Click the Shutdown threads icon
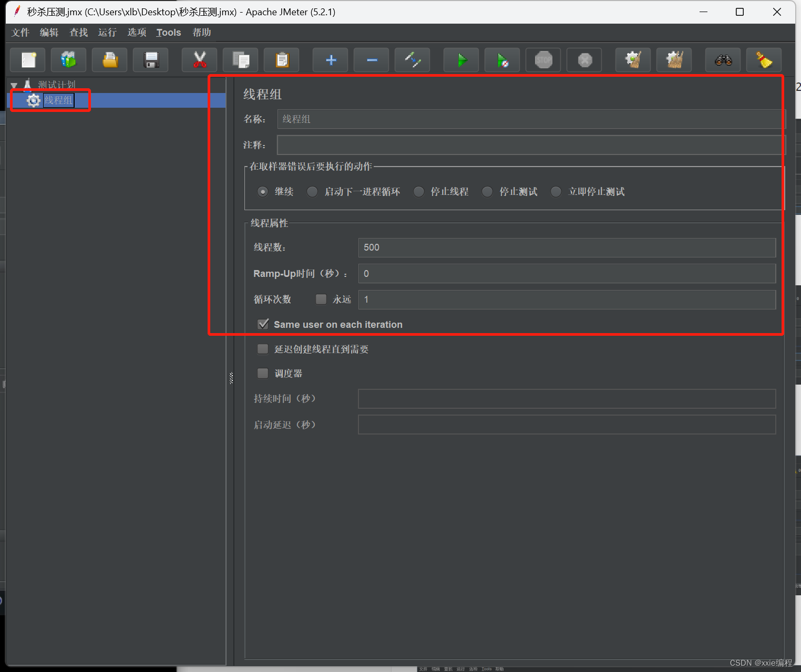This screenshot has height=672, width=801. 584,60
